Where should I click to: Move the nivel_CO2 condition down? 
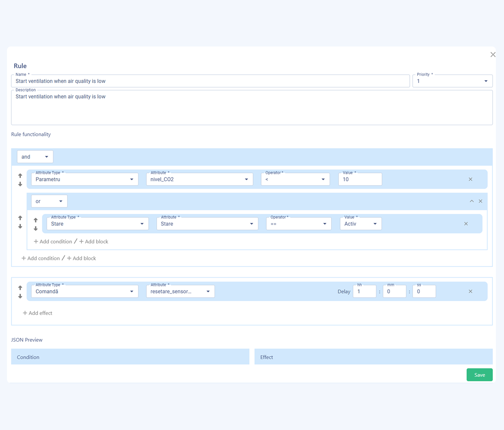[20, 184]
